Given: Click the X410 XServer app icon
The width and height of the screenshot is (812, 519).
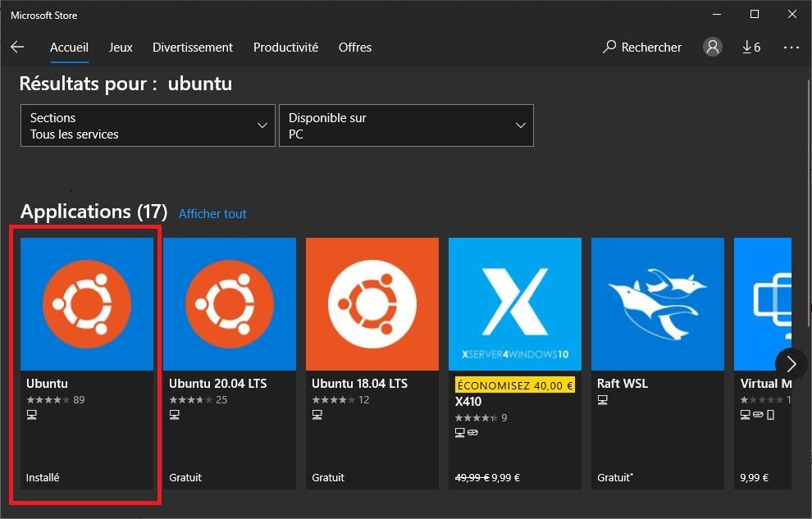Looking at the screenshot, I should pyautogui.click(x=514, y=304).
